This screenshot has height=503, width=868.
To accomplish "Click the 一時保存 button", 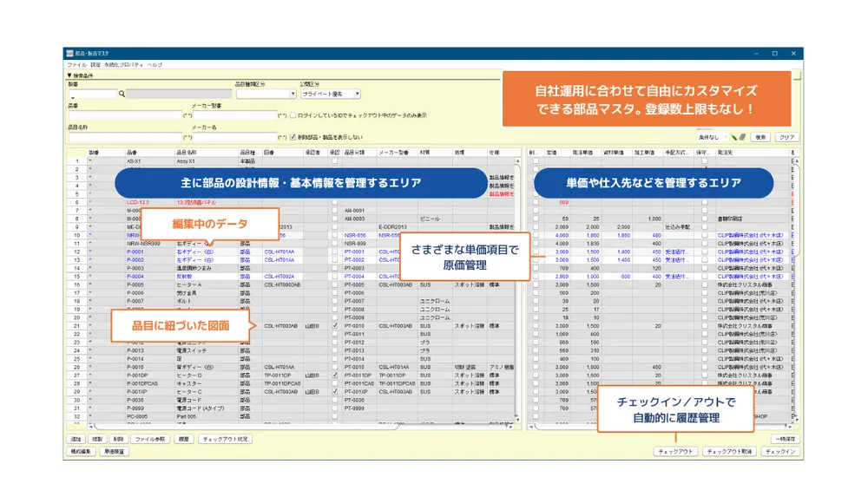I will [786, 440].
